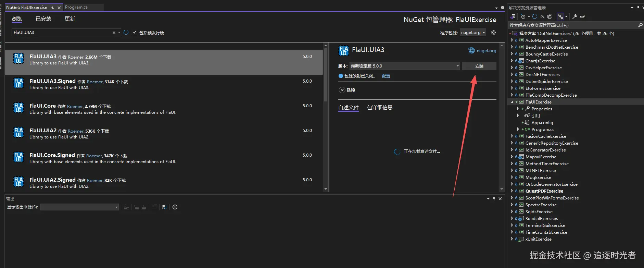The image size is (644, 268).
Task: Expand the AutoMapperExercise project node
Action: pos(512,40)
